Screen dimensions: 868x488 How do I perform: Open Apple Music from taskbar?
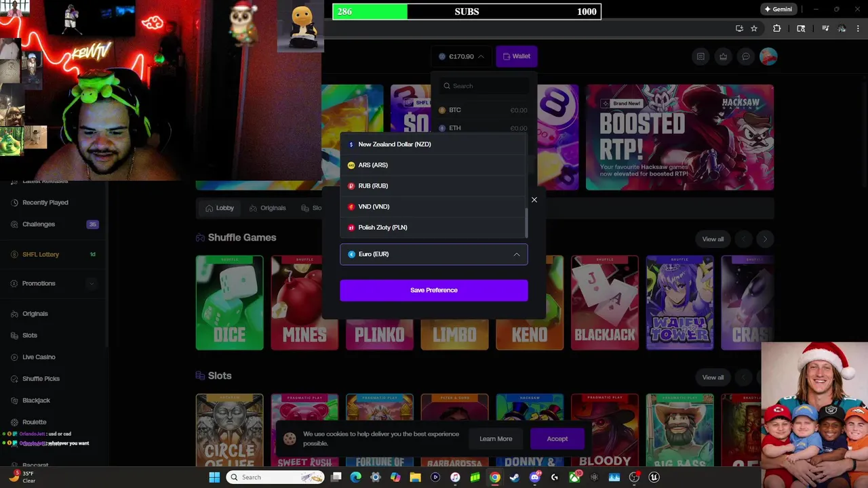[455, 477]
